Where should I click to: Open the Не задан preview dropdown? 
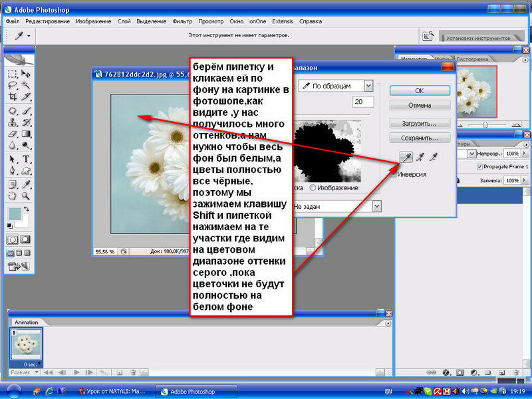click(376, 206)
